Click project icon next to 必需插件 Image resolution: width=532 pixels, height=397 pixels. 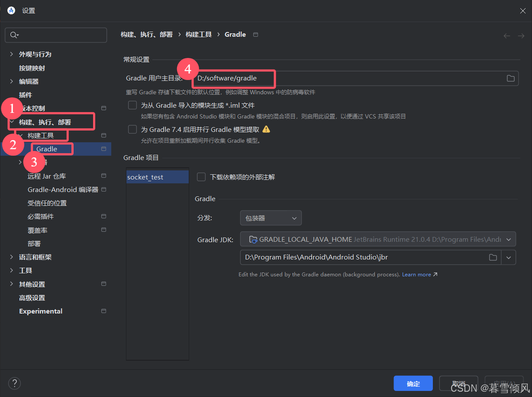pyautogui.click(x=103, y=216)
